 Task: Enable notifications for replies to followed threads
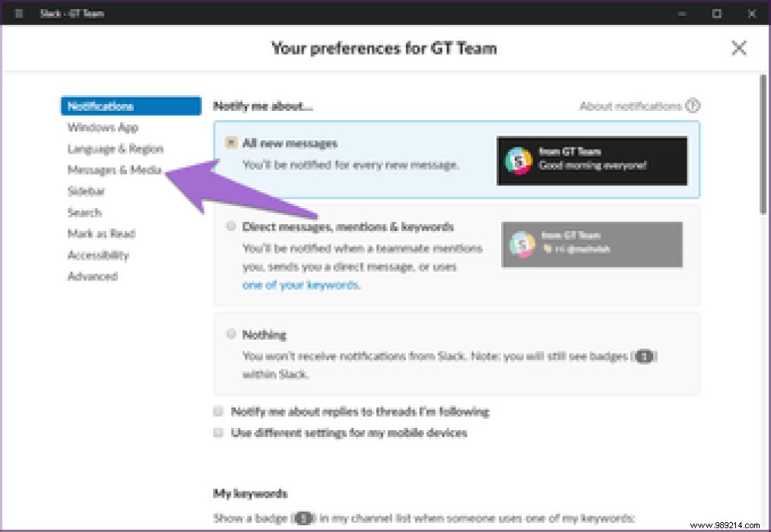pos(218,411)
